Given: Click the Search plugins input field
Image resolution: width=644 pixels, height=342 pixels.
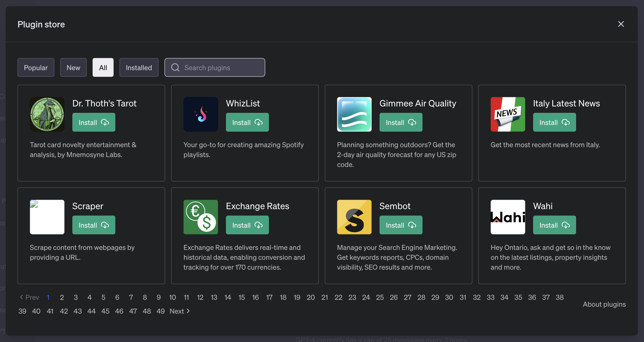Looking at the screenshot, I should click(x=215, y=67).
